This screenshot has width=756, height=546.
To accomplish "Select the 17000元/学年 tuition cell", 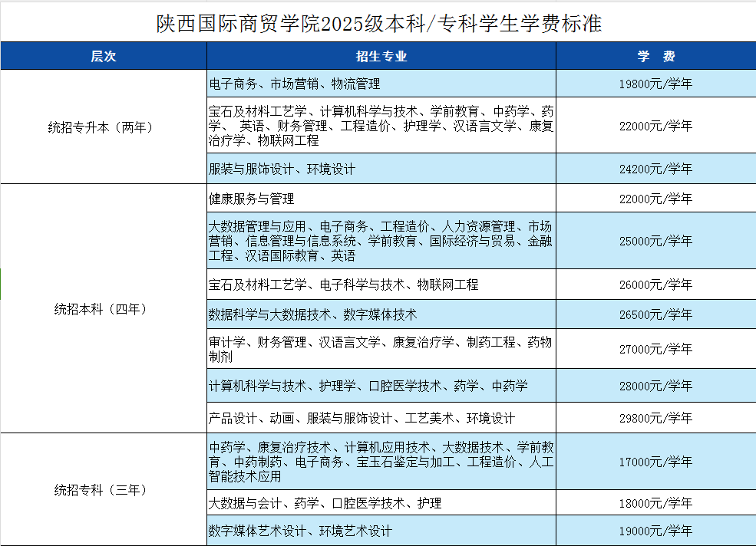I will click(656, 462).
